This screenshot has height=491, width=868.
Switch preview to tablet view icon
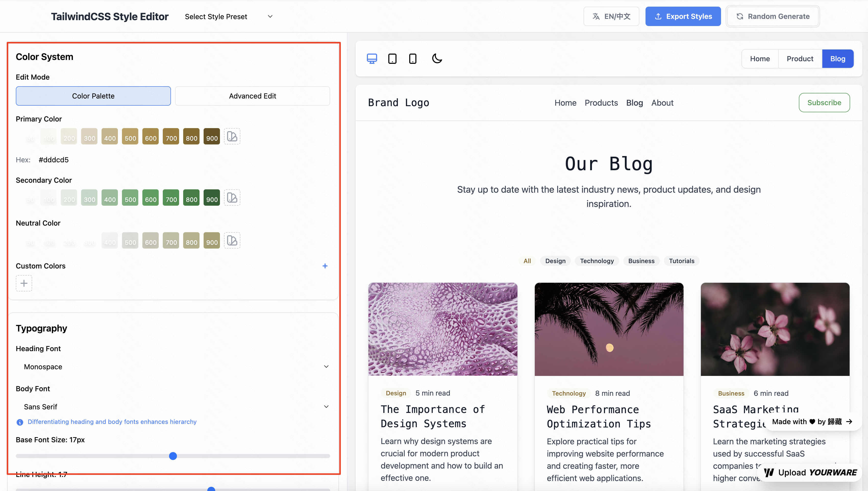392,59
